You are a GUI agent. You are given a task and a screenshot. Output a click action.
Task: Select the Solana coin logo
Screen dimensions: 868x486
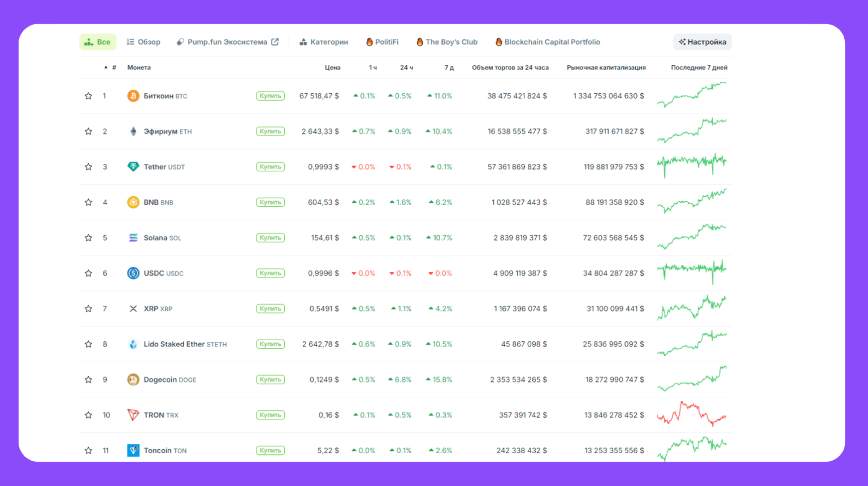[133, 237]
